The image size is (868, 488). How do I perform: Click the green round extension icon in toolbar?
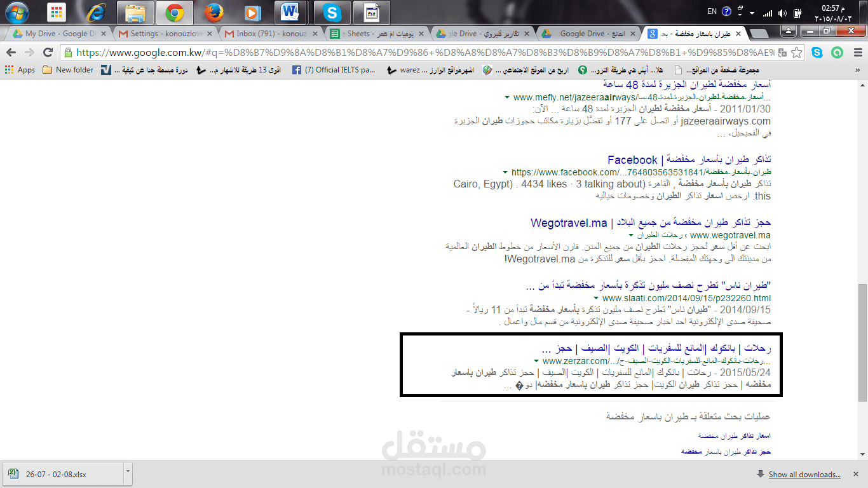837,52
